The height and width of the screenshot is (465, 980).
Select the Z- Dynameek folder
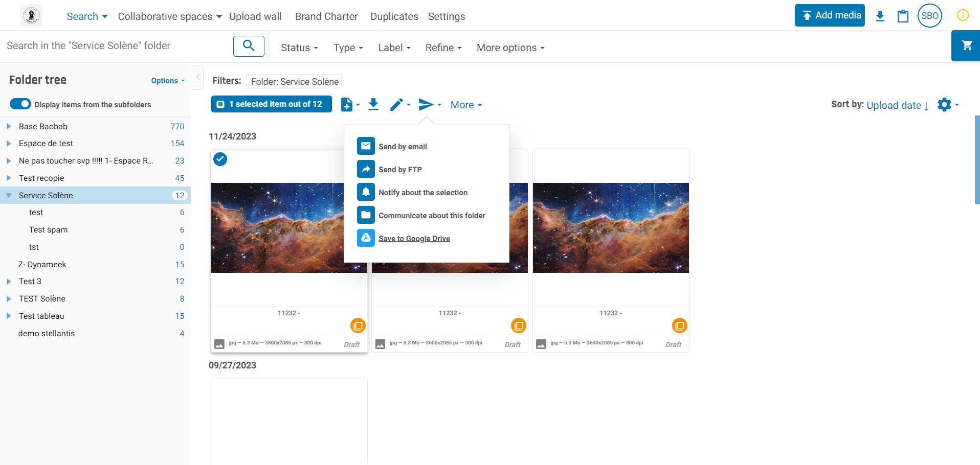(42, 265)
